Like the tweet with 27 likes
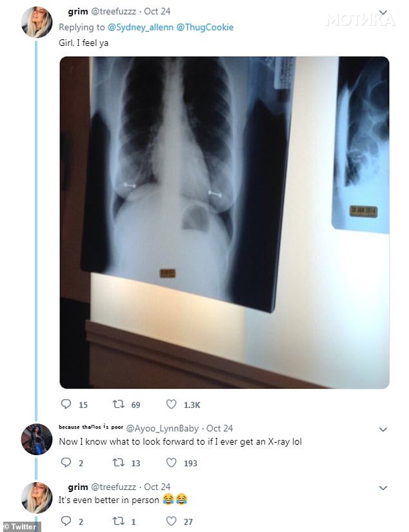The image size is (409, 532). click(171, 521)
